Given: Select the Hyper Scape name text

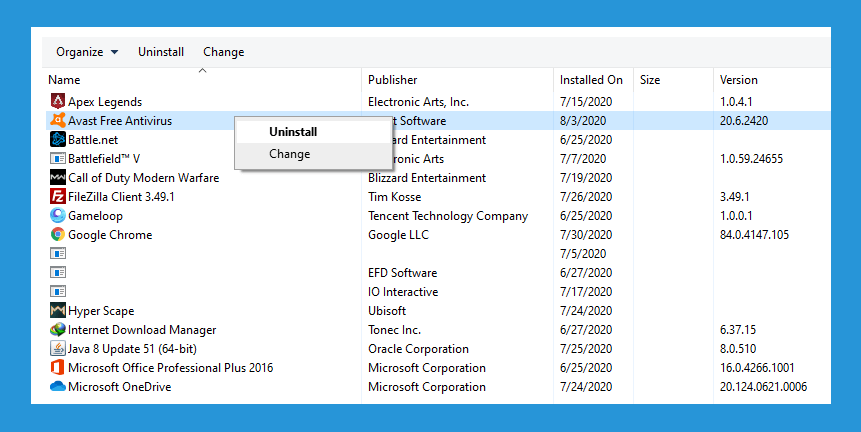Looking at the screenshot, I should [101, 311].
